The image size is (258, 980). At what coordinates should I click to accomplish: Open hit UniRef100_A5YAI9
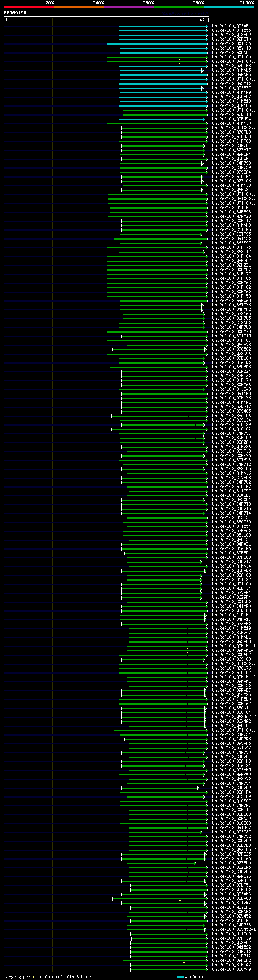tap(231, 48)
